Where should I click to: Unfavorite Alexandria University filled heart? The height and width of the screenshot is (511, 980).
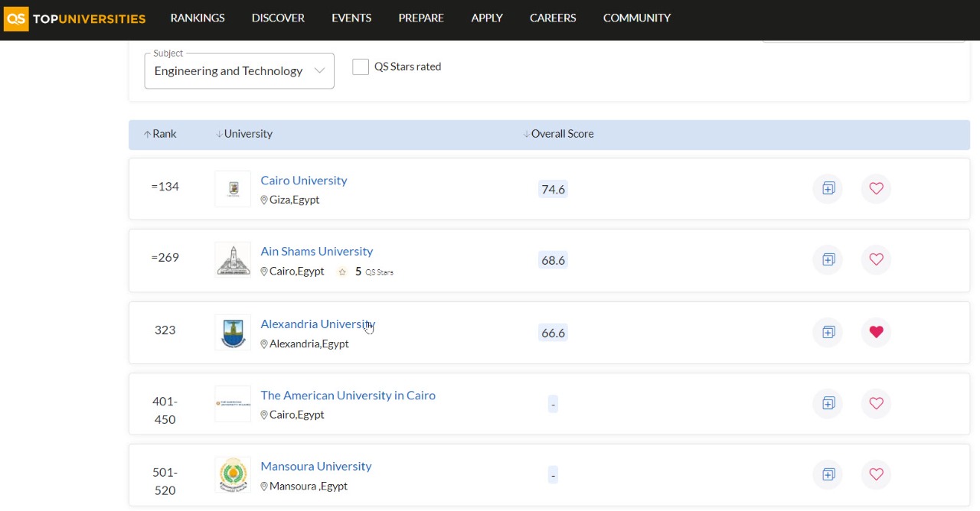876,332
